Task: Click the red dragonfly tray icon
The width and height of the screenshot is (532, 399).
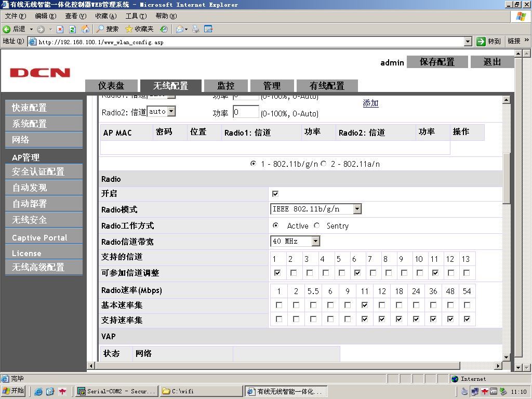Action: pos(485,392)
